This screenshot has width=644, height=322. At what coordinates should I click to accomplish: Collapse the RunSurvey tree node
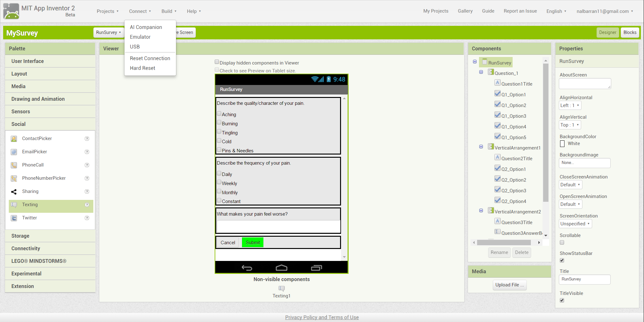coord(475,62)
